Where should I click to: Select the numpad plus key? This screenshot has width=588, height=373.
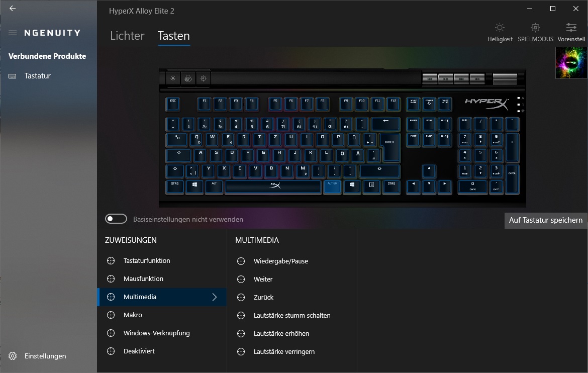(x=512, y=147)
